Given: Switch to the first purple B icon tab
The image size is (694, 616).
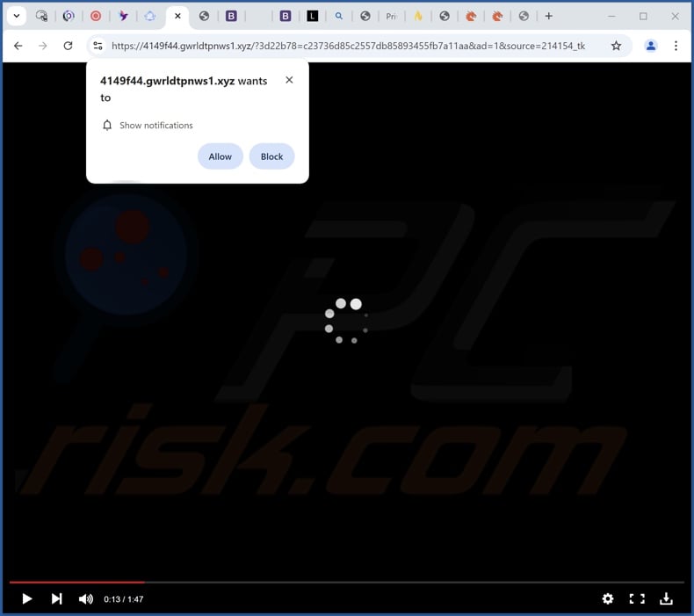Looking at the screenshot, I should (x=231, y=16).
